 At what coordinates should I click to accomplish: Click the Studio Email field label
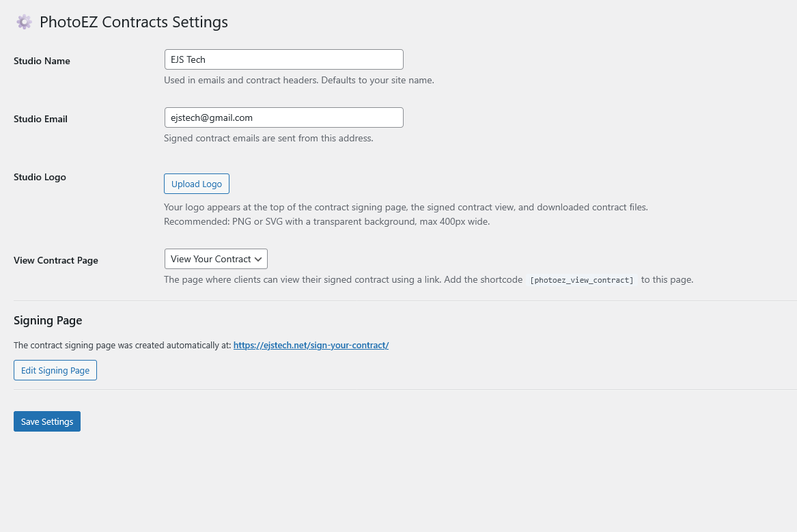[40, 119]
